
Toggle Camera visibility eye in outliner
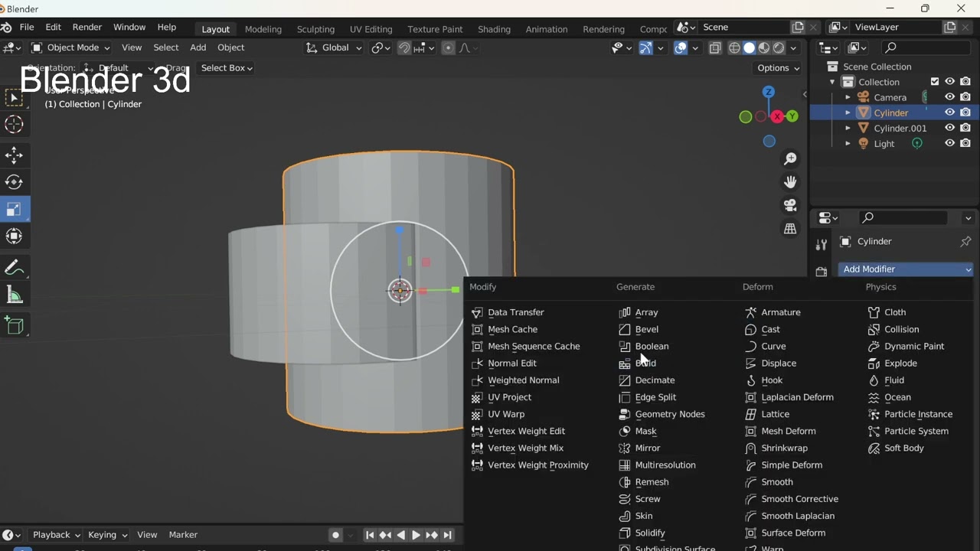tap(949, 97)
